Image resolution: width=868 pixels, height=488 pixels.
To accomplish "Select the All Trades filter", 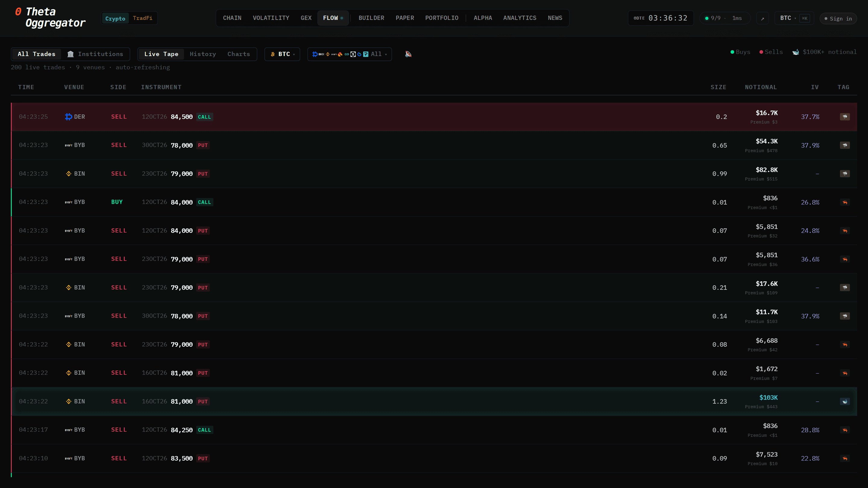I will coord(36,54).
